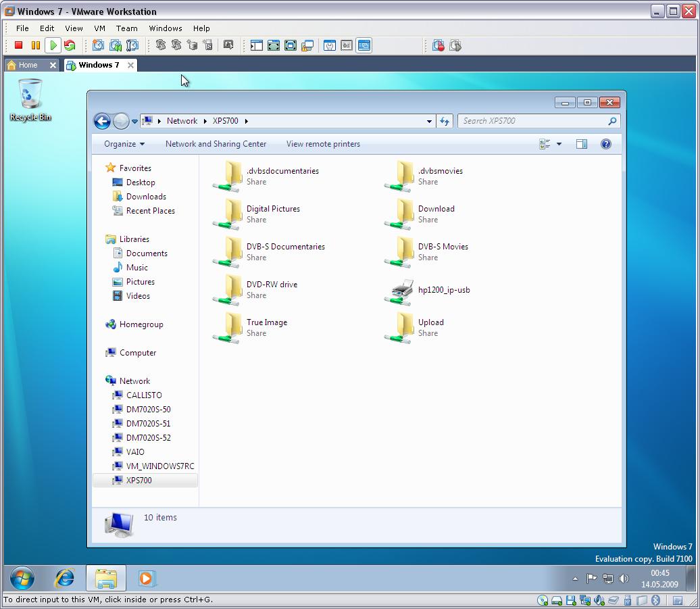Get Explorer help with the question mark icon
The width and height of the screenshot is (700, 609).
point(606,144)
